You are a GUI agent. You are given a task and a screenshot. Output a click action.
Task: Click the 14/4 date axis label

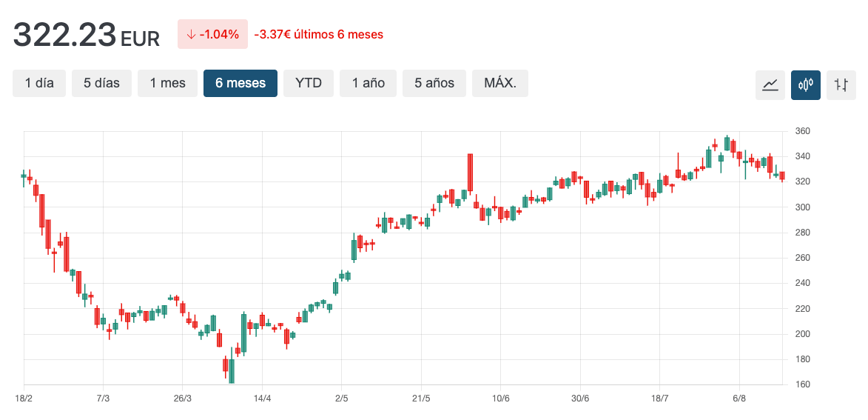tap(262, 399)
